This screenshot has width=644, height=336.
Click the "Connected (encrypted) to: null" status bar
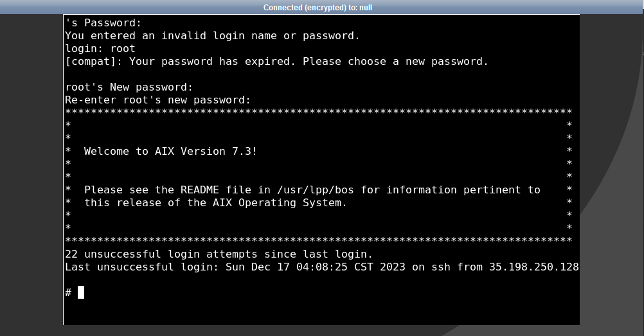(x=318, y=8)
